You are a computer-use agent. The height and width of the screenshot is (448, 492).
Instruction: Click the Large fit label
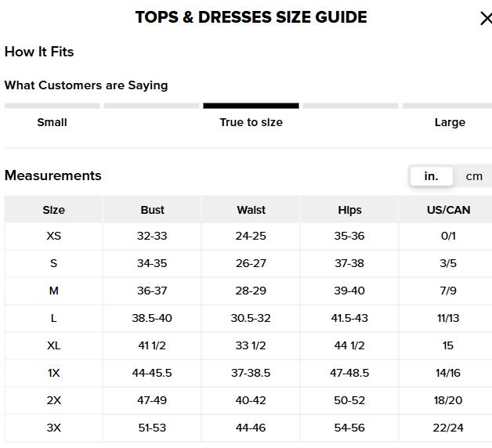click(449, 122)
